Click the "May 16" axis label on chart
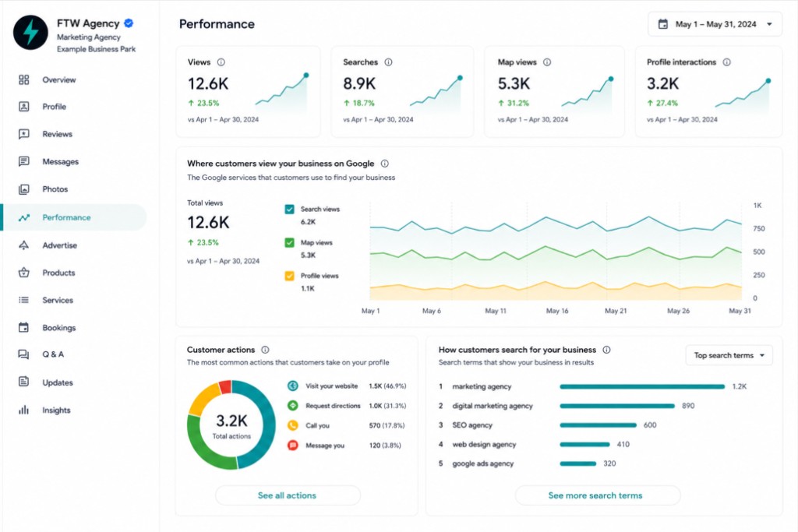 pos(557,311)
